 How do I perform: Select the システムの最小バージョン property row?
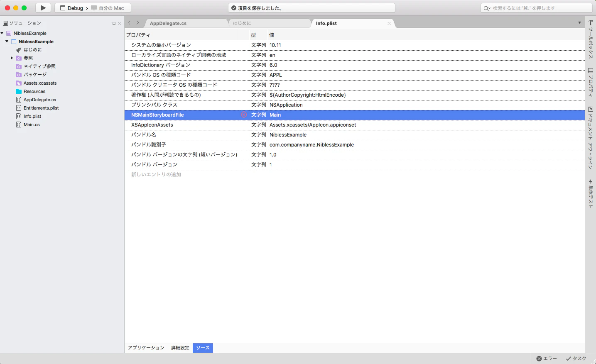tap(355, 45)
